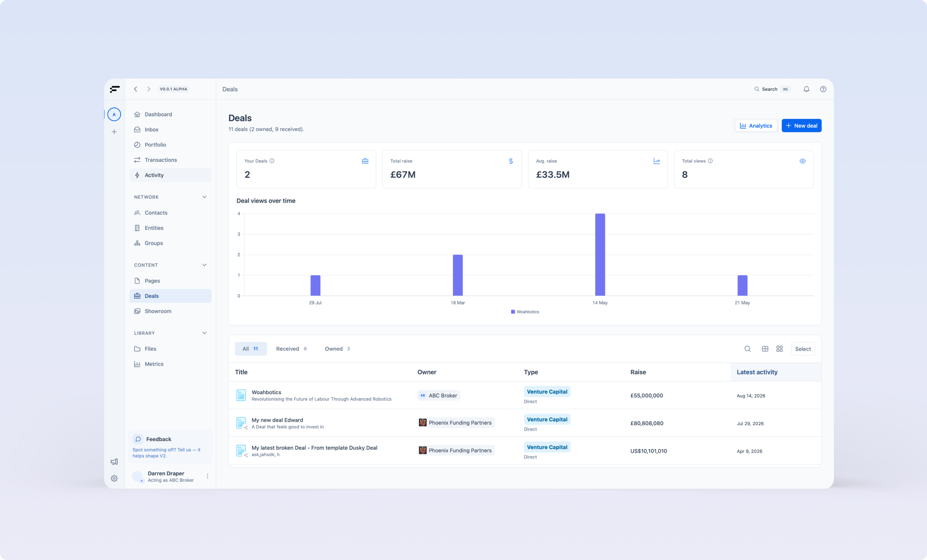This screenshot has height=560, width=927.
Task: Open the table search magnifier icon
Action: click(748, 349)
